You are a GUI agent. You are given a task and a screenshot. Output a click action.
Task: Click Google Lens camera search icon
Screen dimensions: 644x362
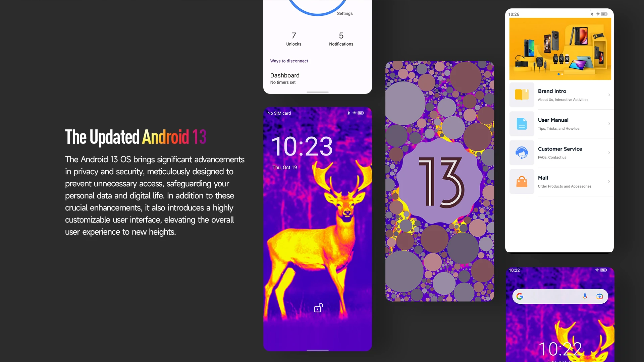click(x=599, y=296)
